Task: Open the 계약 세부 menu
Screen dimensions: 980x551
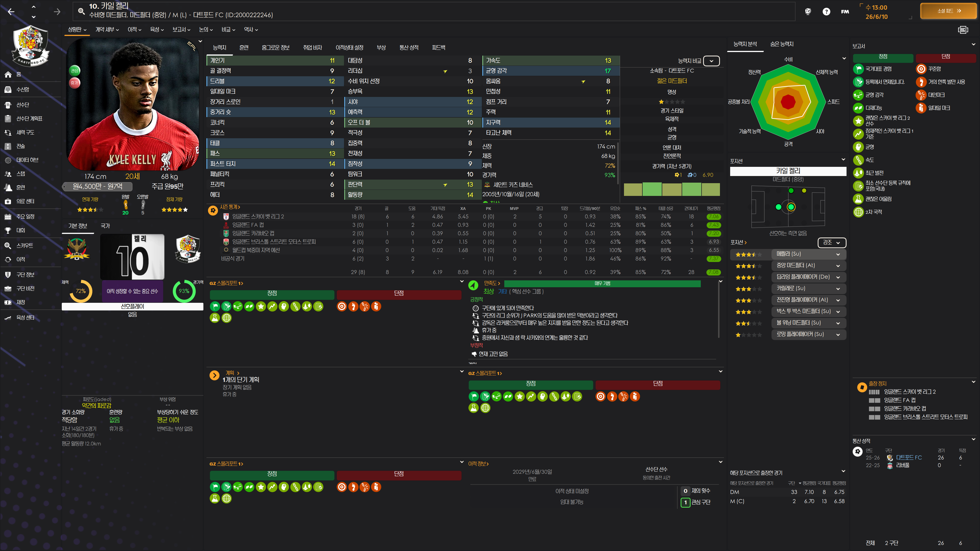Action: pos(107,30)
